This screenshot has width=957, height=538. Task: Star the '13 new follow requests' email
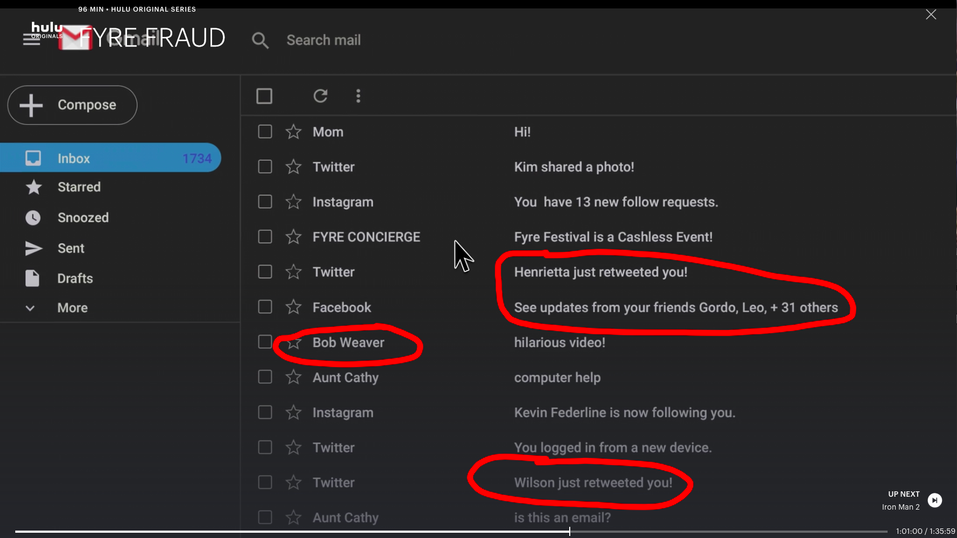(x=294, y=202)
